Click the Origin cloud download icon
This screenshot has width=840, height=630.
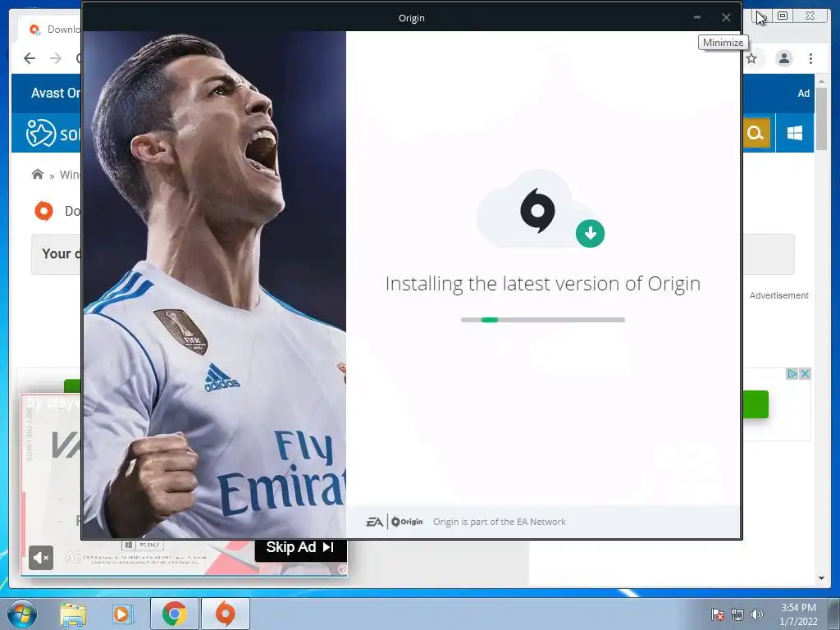tap(541, 210)
